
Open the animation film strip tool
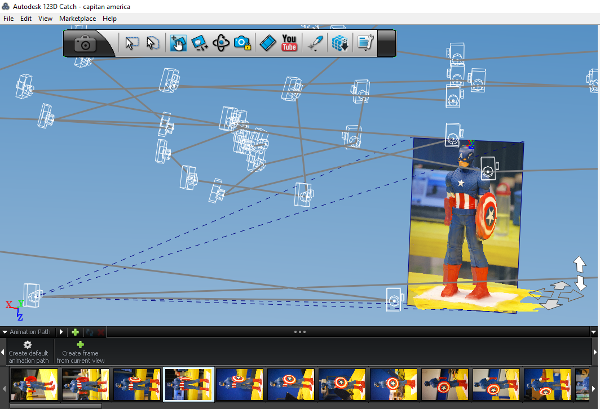coord(268,43)
